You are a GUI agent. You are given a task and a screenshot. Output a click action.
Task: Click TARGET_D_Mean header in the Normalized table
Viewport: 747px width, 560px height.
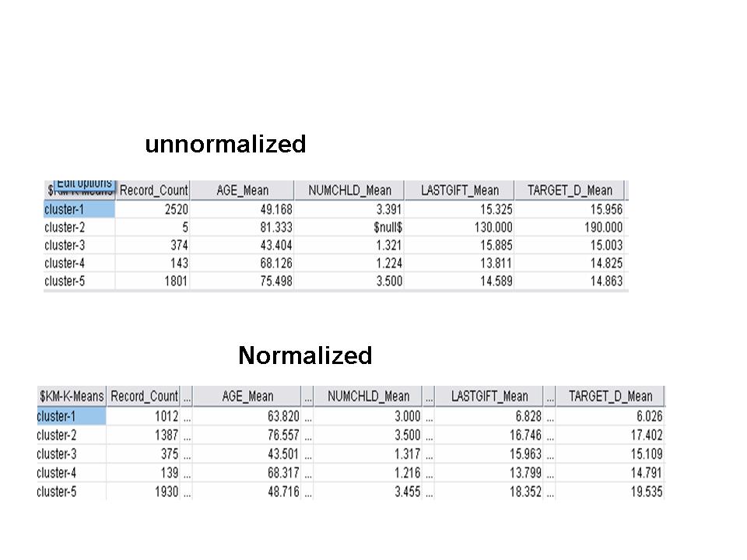610,397
